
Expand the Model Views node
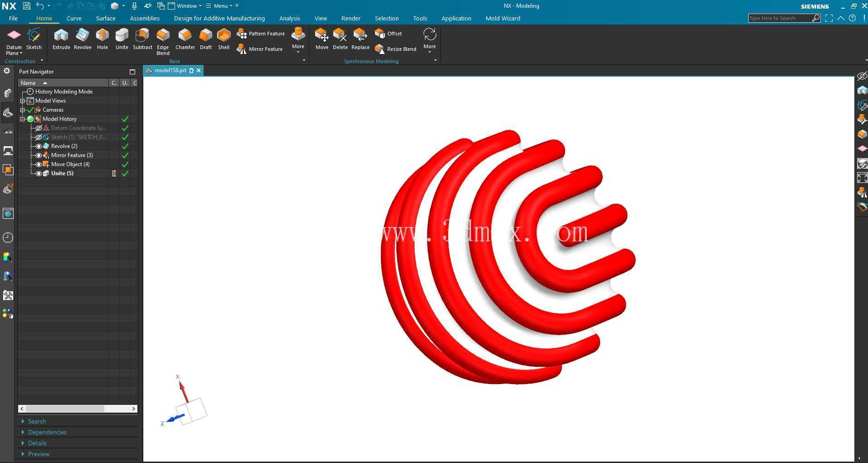22,101
